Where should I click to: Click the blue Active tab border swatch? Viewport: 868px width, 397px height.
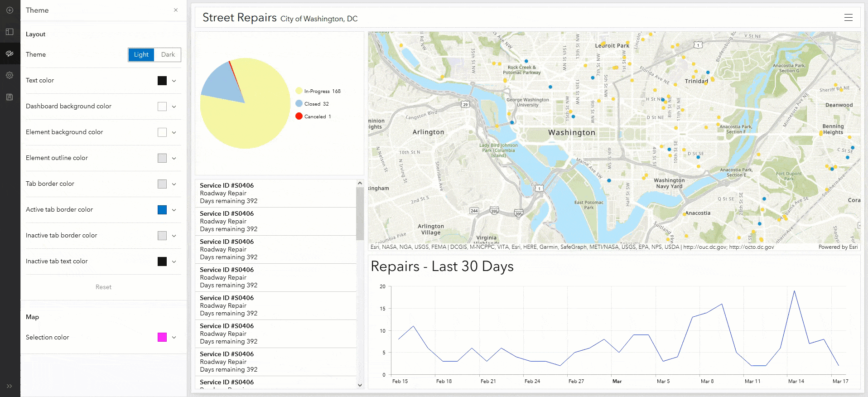(162, 210)
